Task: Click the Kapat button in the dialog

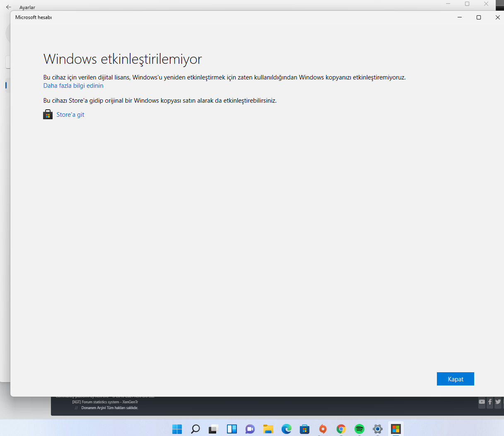Action: [x=455, y=379]
